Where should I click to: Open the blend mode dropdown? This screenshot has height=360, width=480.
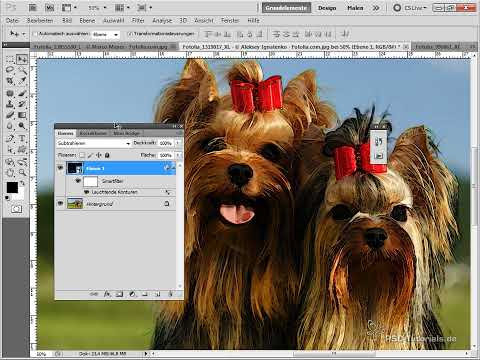click(94, 143)
